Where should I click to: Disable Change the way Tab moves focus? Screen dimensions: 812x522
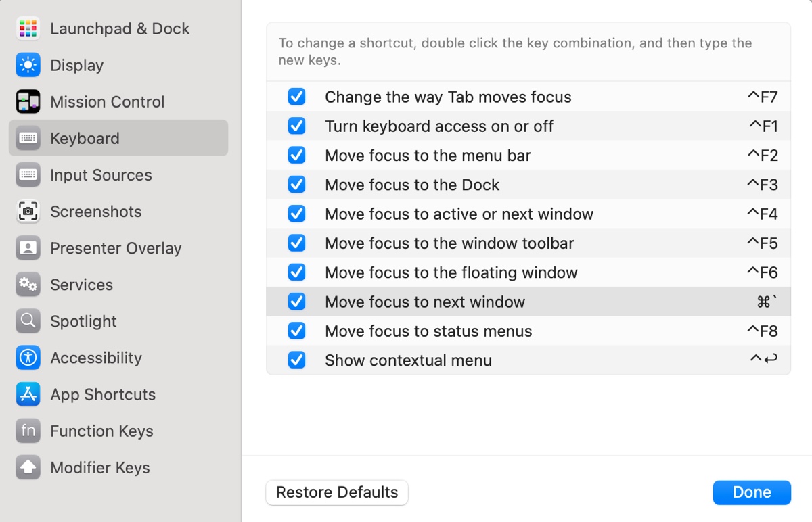click(296, 97)
